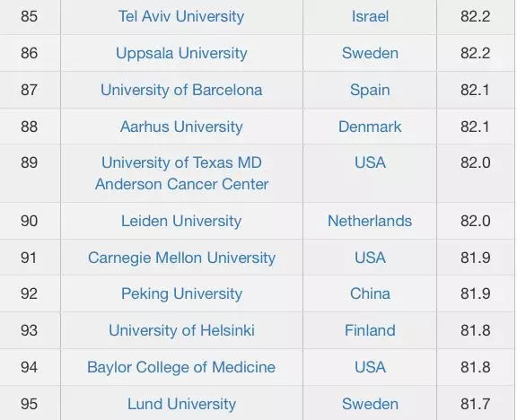Click the Leiden University link
This screenshot has height=420, width=517.
181,221
